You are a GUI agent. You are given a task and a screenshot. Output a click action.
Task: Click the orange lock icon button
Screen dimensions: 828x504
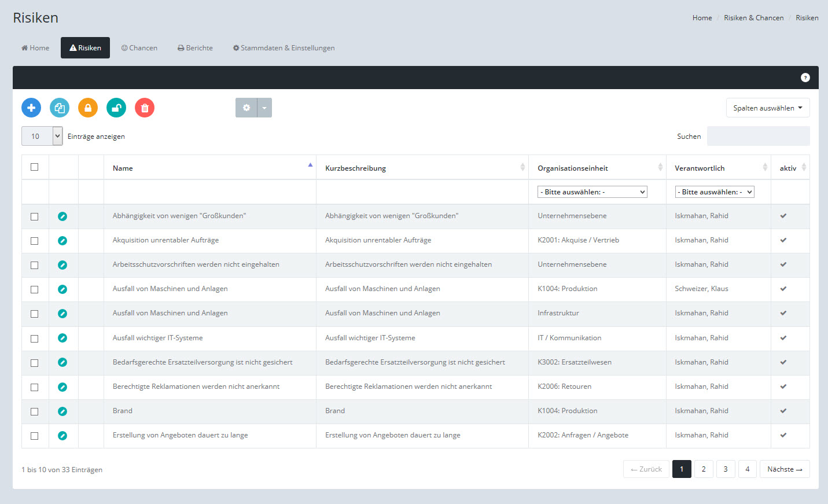click(x=88, y=108)
